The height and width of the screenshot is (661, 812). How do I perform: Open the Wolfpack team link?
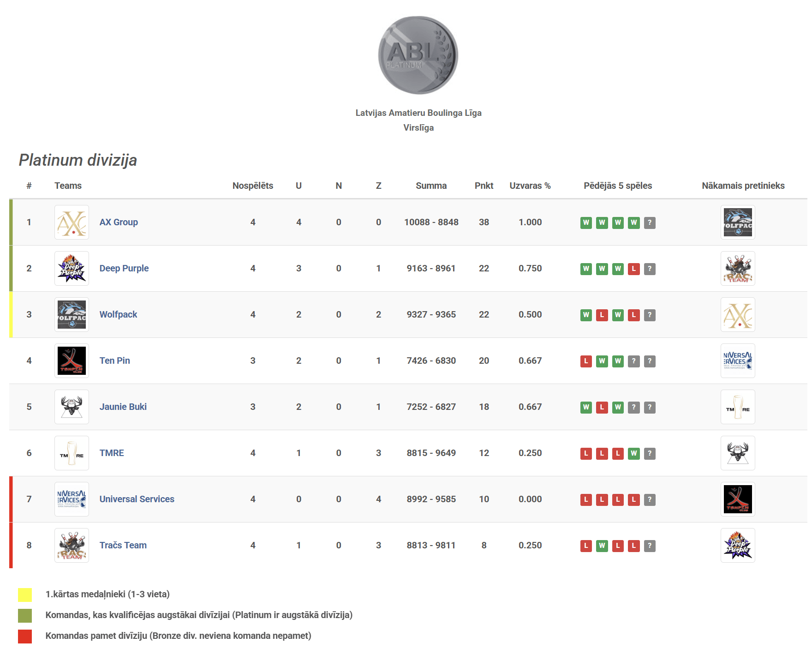point(118,314)
